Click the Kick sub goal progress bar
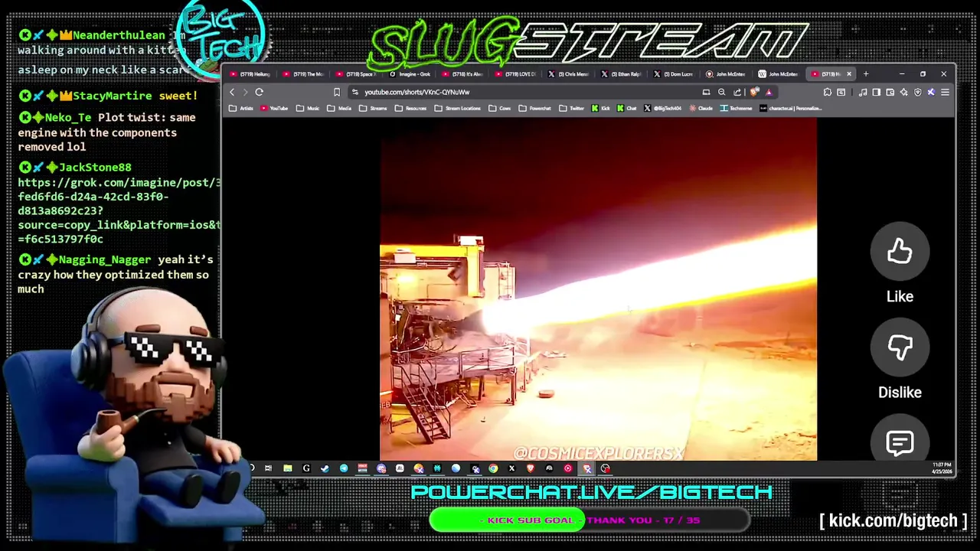 click(590, 520)
